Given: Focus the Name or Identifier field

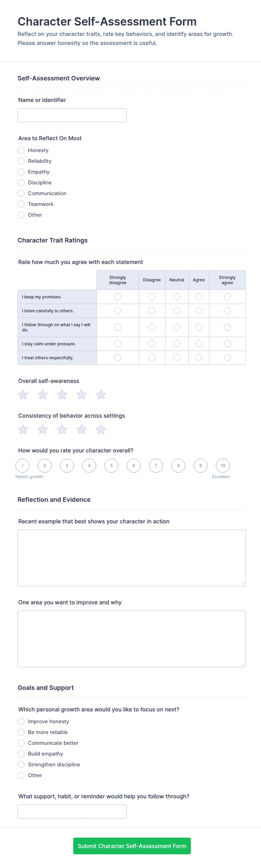Looking at the screenshot, I should 72,115.
